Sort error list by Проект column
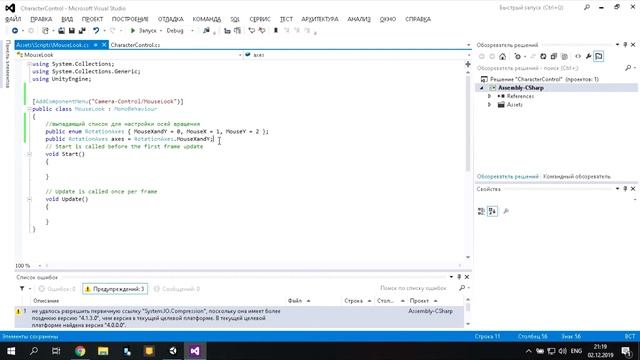The height and width of the screenshot is (360, 640). pos(435,301)
